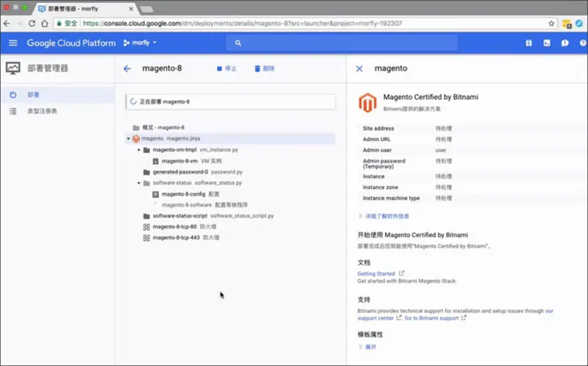
Task: Activate the Cloud Shell icon
Action: pyautogui.click(x=547, y=43)
